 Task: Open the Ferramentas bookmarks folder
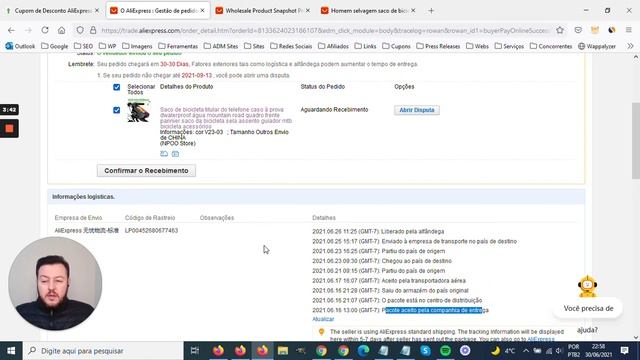(x=178, y=46)
